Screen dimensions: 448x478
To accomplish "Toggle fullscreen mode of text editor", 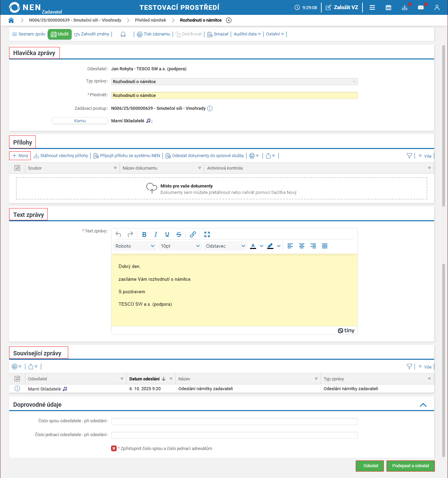I will tap(207, 234).
